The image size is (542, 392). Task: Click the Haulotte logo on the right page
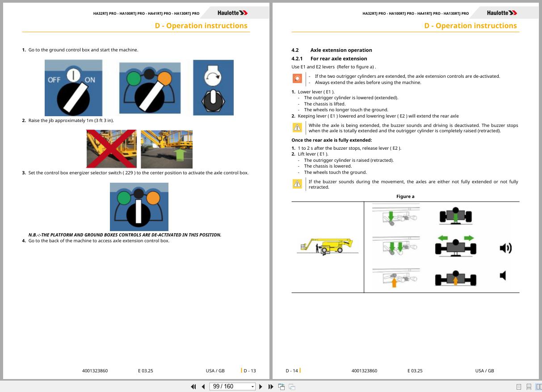tap(502, 13)
